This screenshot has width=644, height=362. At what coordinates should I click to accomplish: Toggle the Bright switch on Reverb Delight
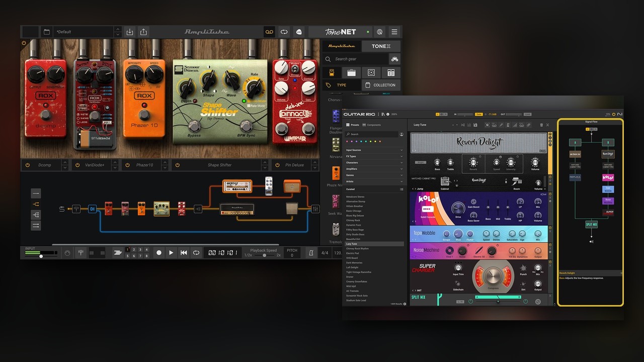[421, 162]
